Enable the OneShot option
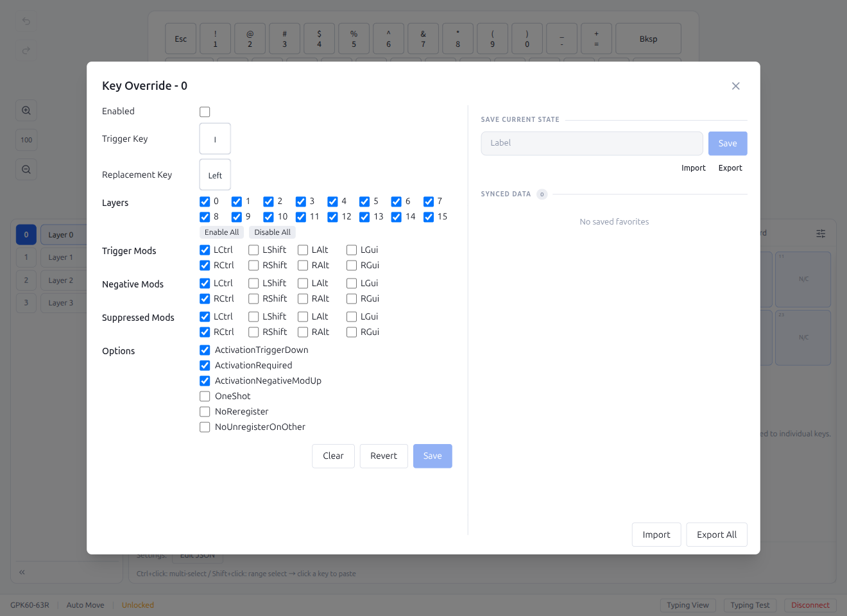The width and height of the screenshot is (847, 616). coord(205,396)
